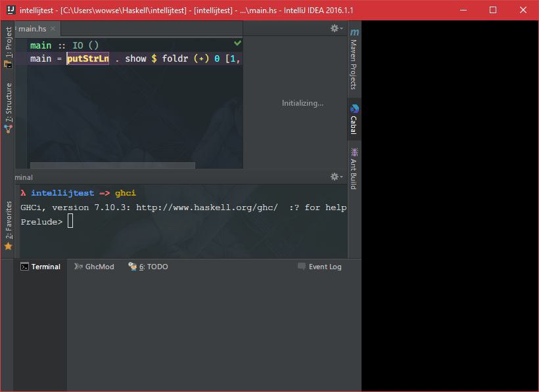The height and width of the screenshot is (392, 539).
Task: Click the IntelliJ IDEA title bar icon
Action: (11, 10)
